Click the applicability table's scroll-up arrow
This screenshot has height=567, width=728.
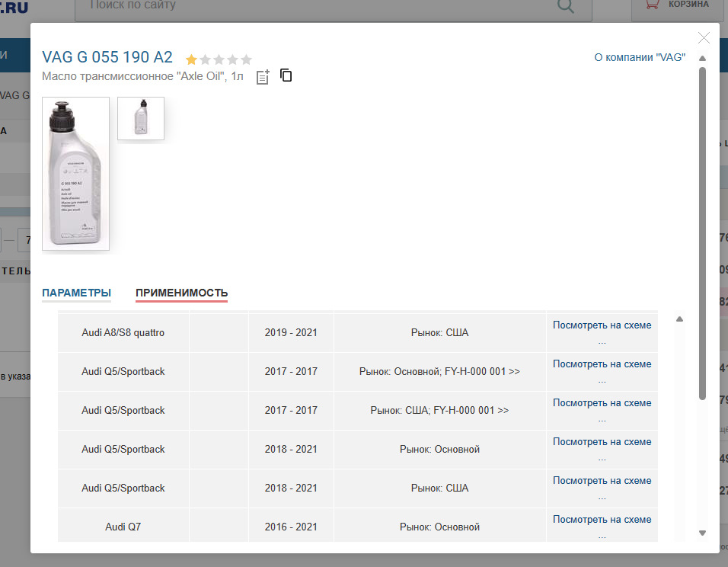679,319
